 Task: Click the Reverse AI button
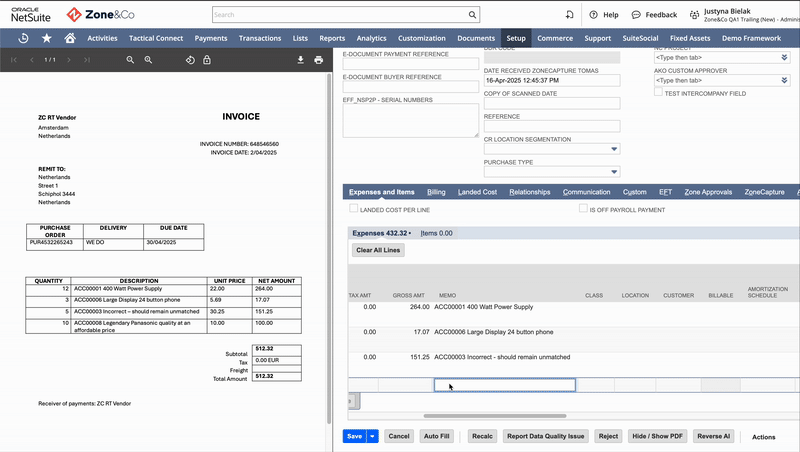[713, 436]
